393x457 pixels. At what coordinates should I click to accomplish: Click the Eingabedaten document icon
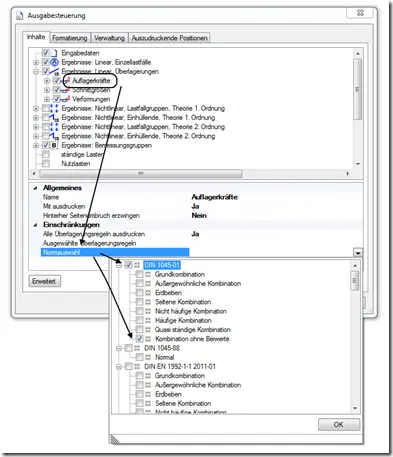54,53
